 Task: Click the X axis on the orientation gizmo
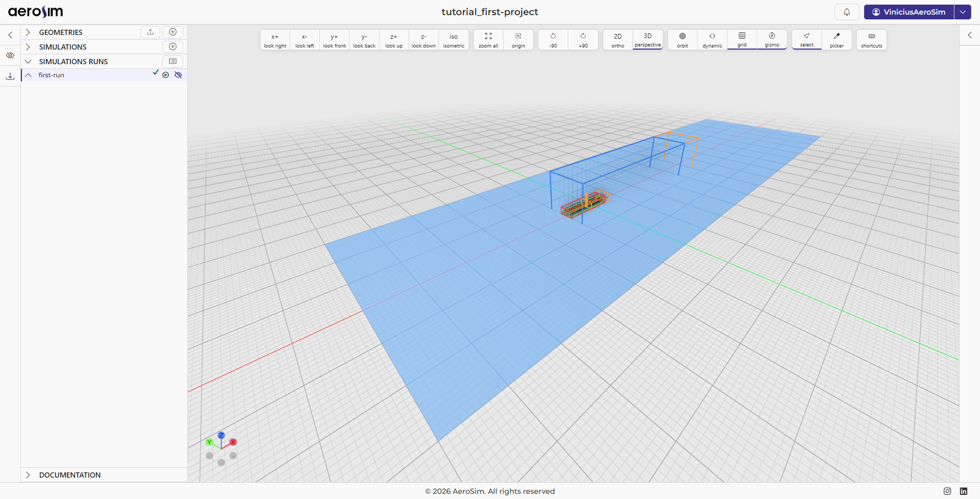click(x=233, y=442)
